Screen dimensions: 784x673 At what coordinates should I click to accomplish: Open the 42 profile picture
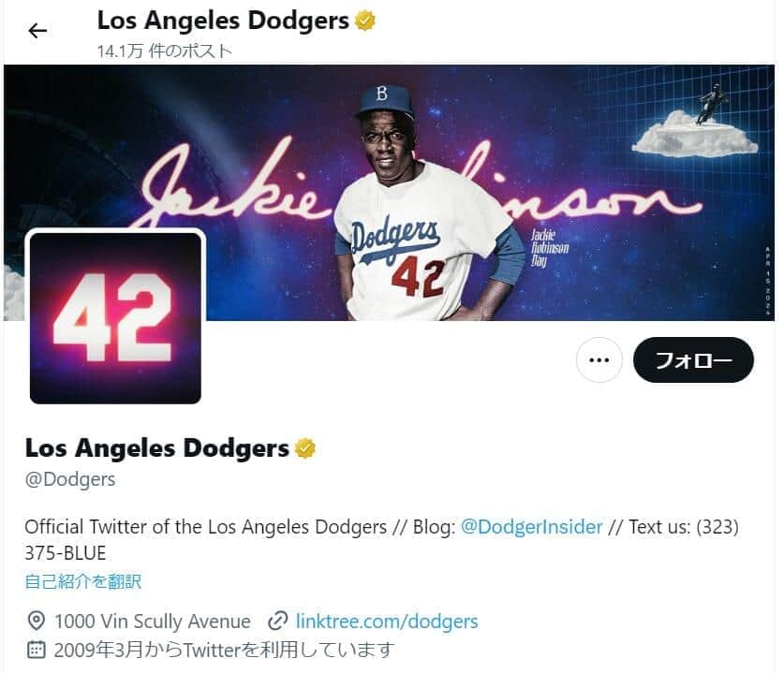tap(115, 317)
